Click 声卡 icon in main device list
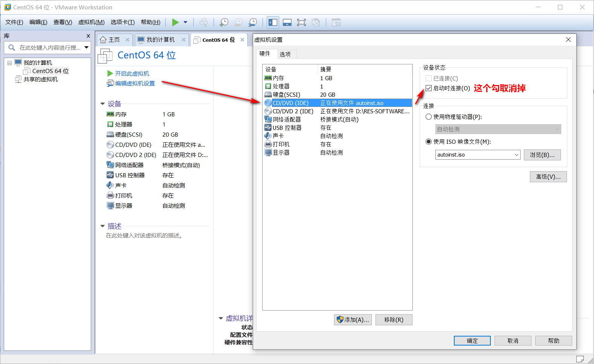594x364 pixels. pos(110,185)
